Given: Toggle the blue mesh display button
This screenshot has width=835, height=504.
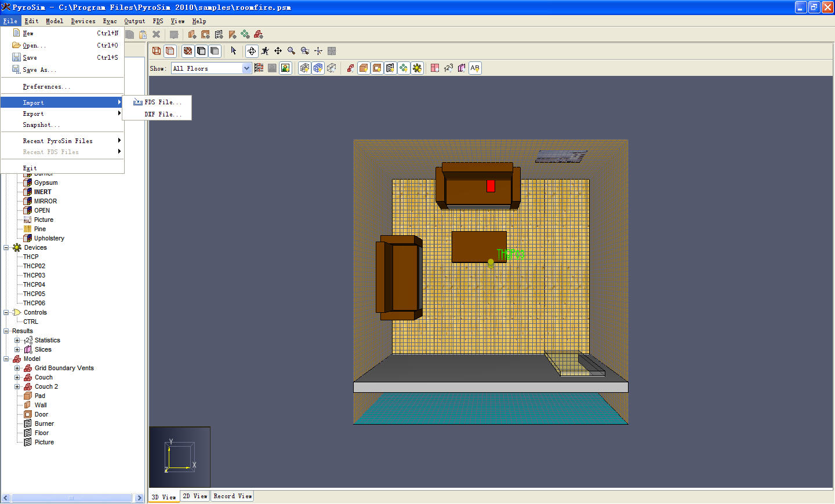Looking at the screenshot, I should click(x=318, y=68).
